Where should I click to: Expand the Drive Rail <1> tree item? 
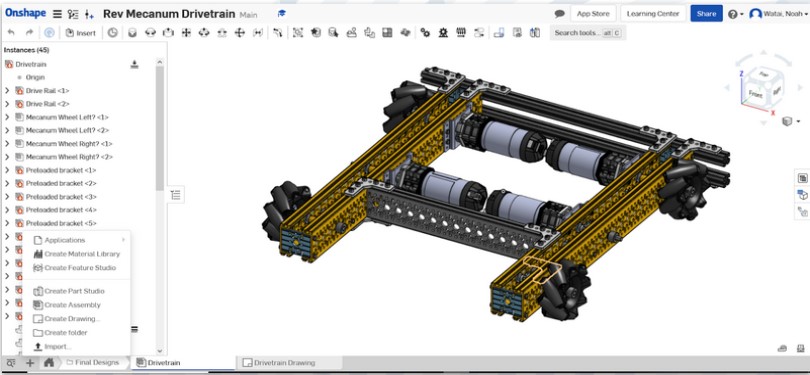click(7, 90)
